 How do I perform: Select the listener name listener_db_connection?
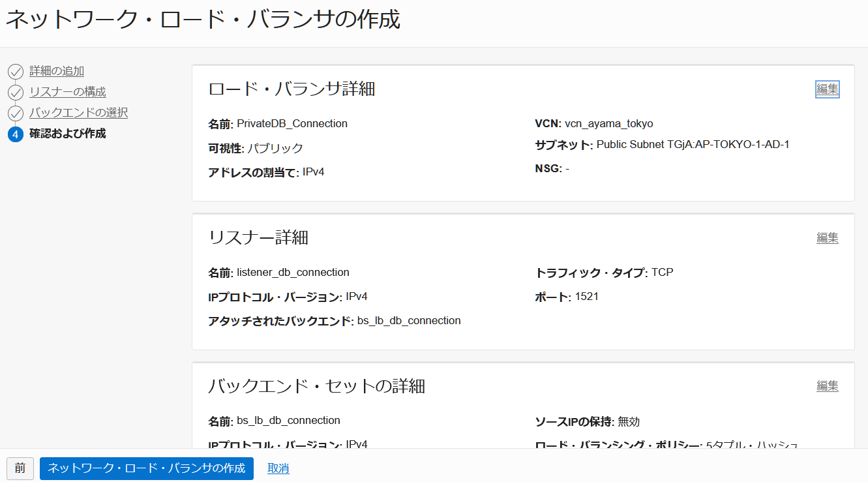pos(293,272)
